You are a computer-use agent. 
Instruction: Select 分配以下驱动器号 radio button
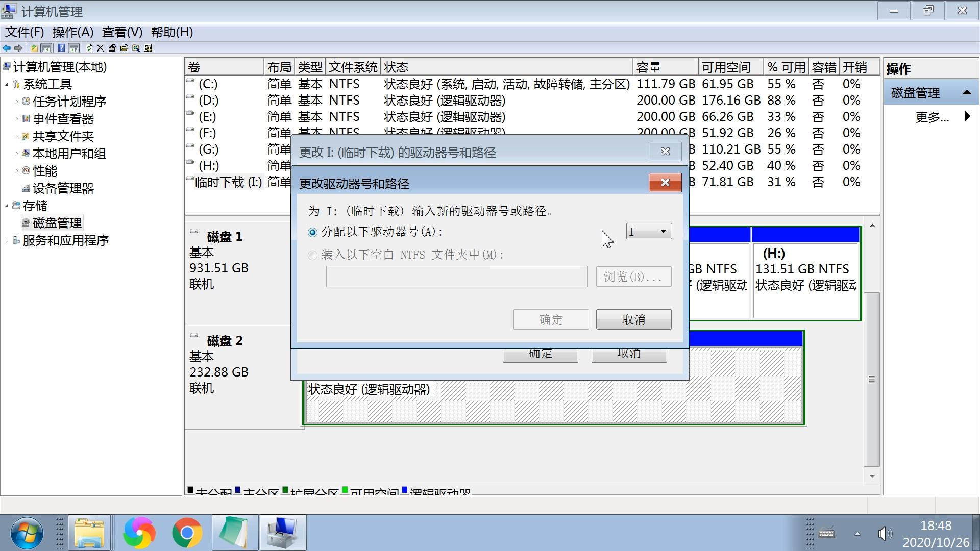point(312,232)
